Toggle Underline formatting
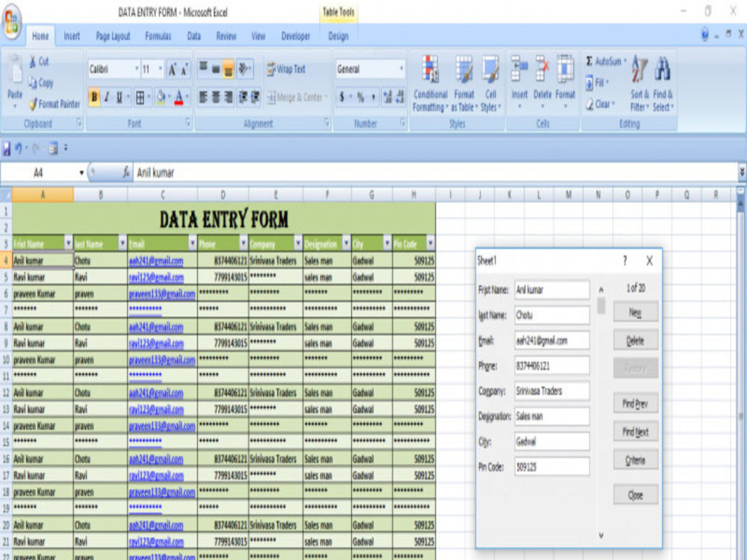The height and width of the screenshot is (560, 747). (119, 97)
